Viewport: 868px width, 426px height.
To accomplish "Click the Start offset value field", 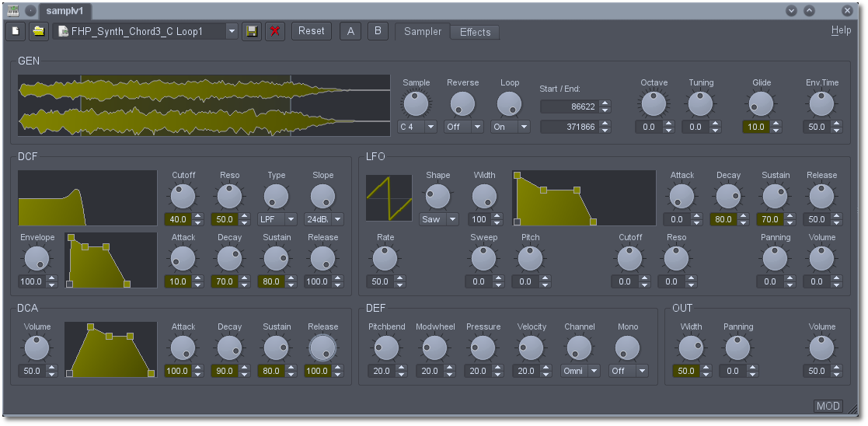I will 569,106.
